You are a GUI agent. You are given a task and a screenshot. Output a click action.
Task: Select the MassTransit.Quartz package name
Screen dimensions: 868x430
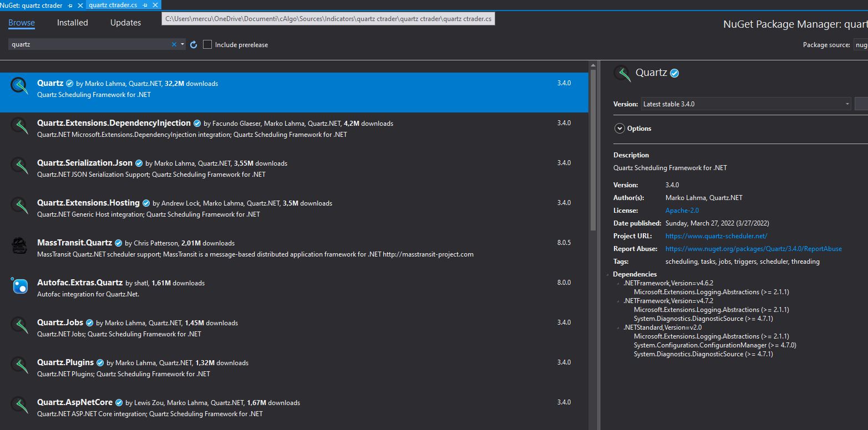point(74,243)
